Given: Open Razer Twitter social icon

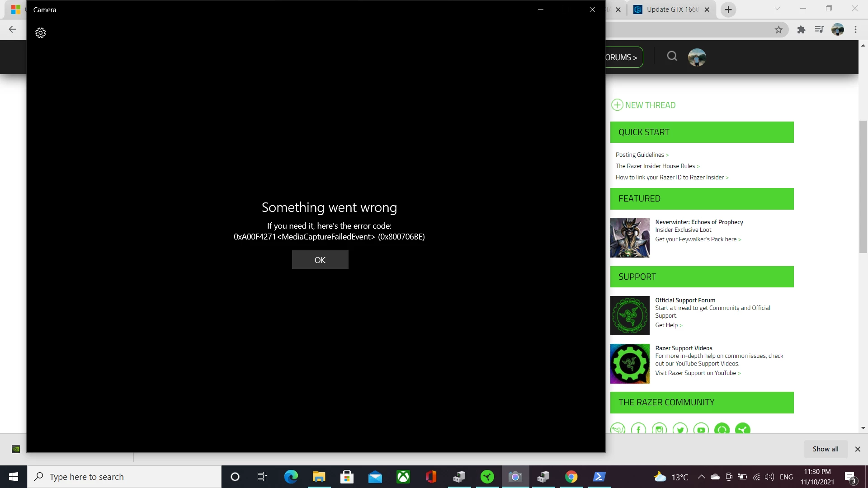Looking at the screenshot, I should [x=680, y=429].
